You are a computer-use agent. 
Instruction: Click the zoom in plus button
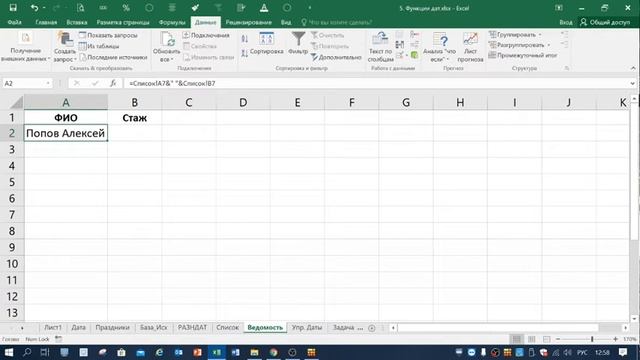[x=615, y=339]
